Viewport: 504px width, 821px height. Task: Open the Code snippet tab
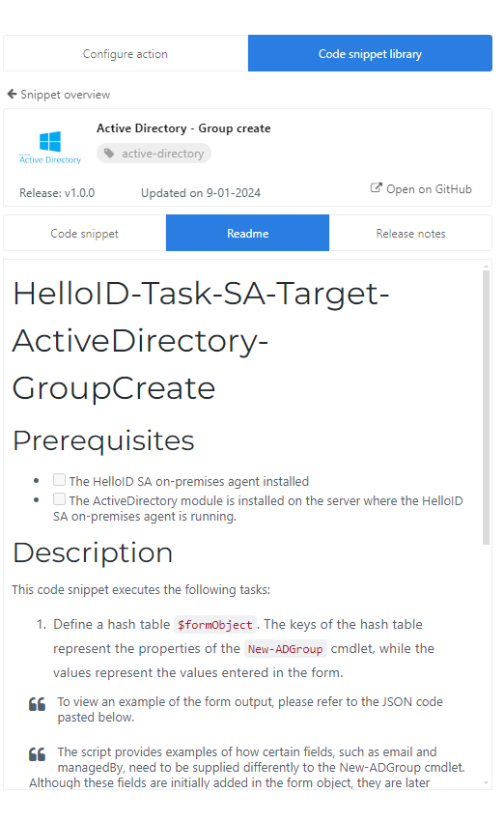click(85, 233)
